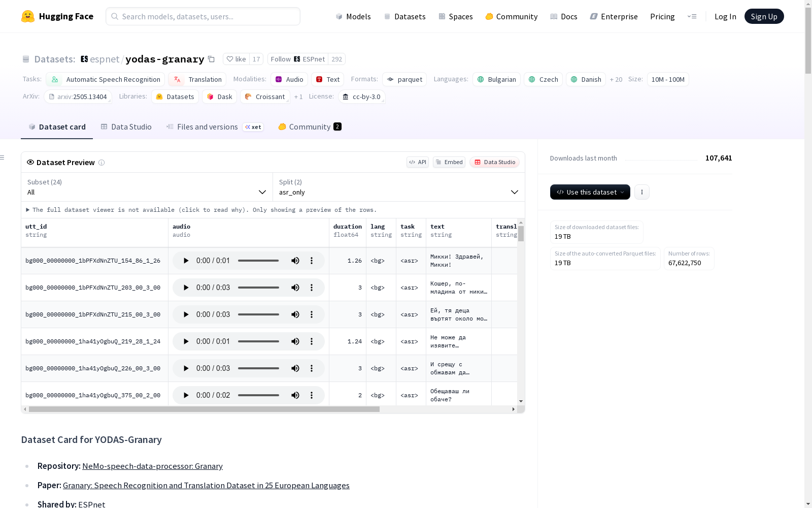Open audio options for row 215_00_3_00
812x508 pixels.
(312, 314)
